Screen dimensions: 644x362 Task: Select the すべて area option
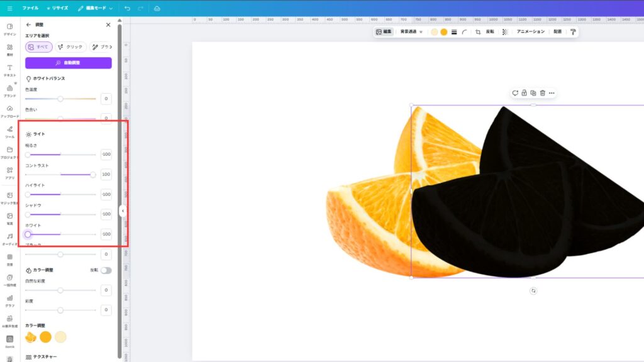tap(38, 47)
